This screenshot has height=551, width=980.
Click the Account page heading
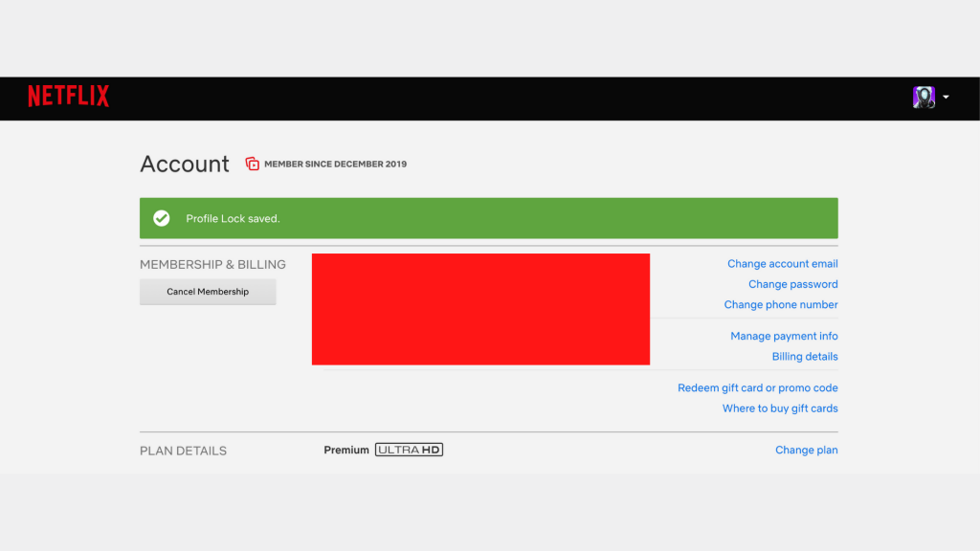click(x=185, y=165)
